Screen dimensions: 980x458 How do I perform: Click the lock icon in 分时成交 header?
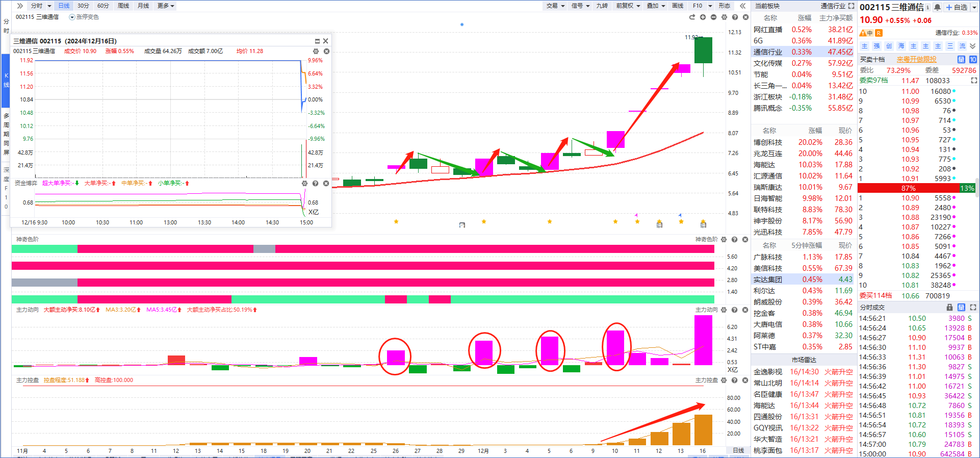click(x=949, y=308)
